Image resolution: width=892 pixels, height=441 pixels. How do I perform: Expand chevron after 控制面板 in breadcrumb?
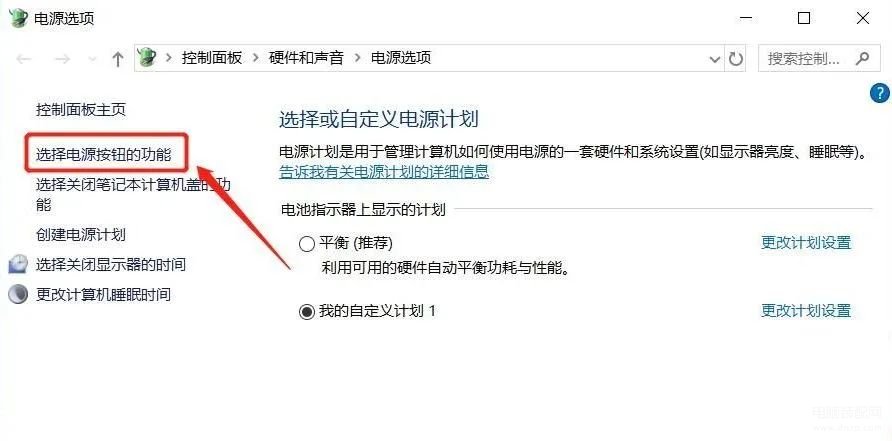pos(256,57)
